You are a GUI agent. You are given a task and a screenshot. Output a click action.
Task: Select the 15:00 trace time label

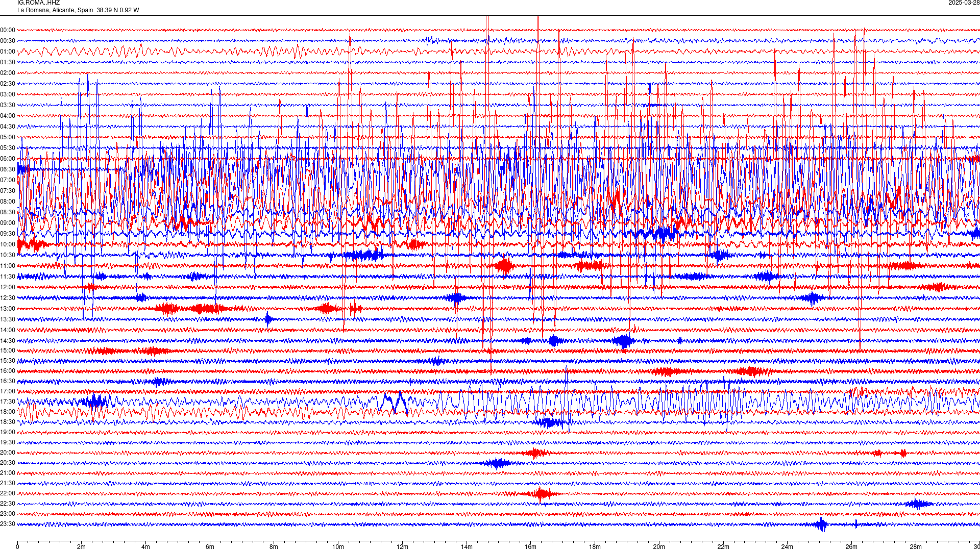8,350
